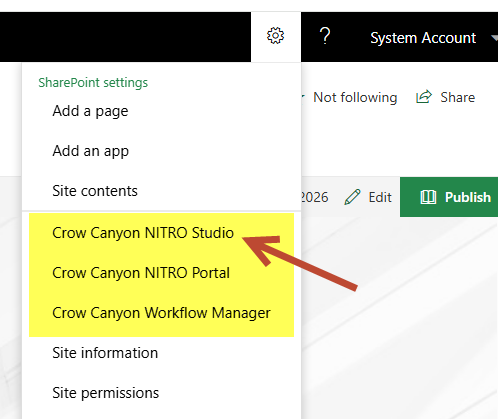Image resolution: width=498 pixels, height=419 pixels.
Task: Open Site permissions
Action: [106, 393]
